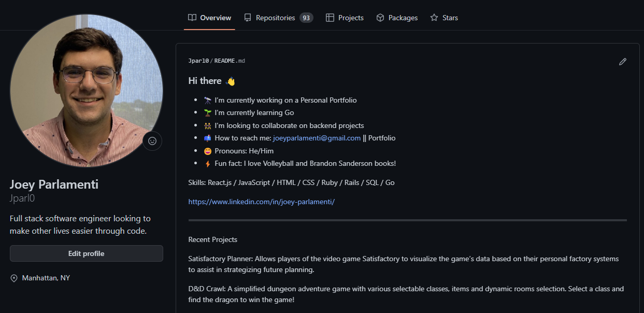This screenshot has width=644, height=313.
Task: Click Jparl0 in the README path
Action: pyautogui.click(x=198, y=61)
